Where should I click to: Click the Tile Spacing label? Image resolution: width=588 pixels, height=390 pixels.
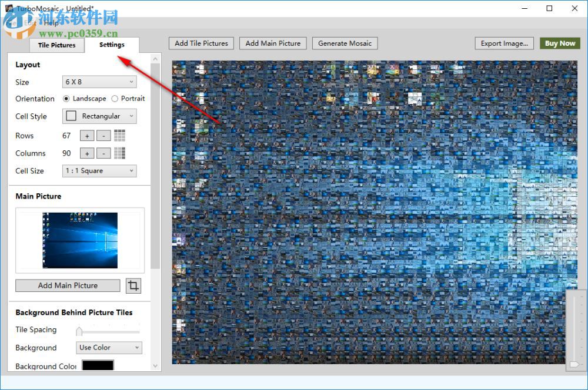coord(36,330)
